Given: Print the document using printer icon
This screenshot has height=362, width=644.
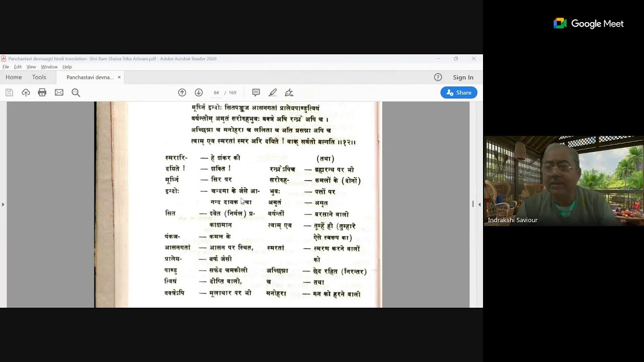Looking at the screenshot, I should [x=42, y=93].
